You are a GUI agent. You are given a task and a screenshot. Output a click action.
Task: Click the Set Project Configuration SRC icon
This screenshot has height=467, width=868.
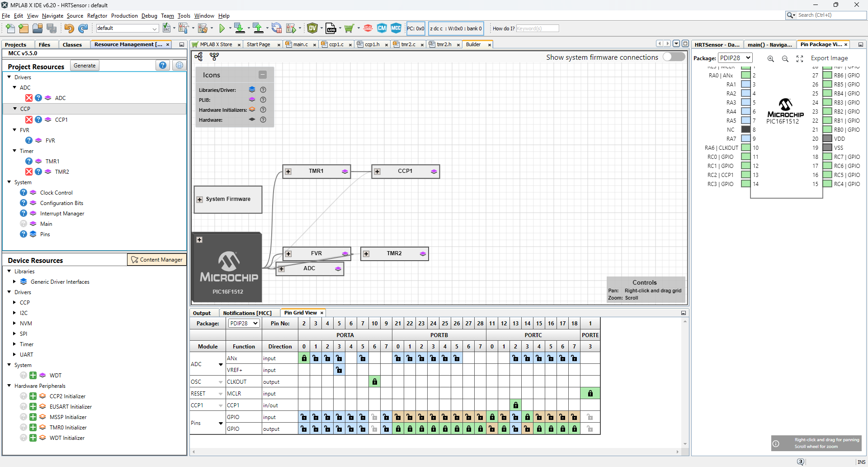click(x=166, y=28)
